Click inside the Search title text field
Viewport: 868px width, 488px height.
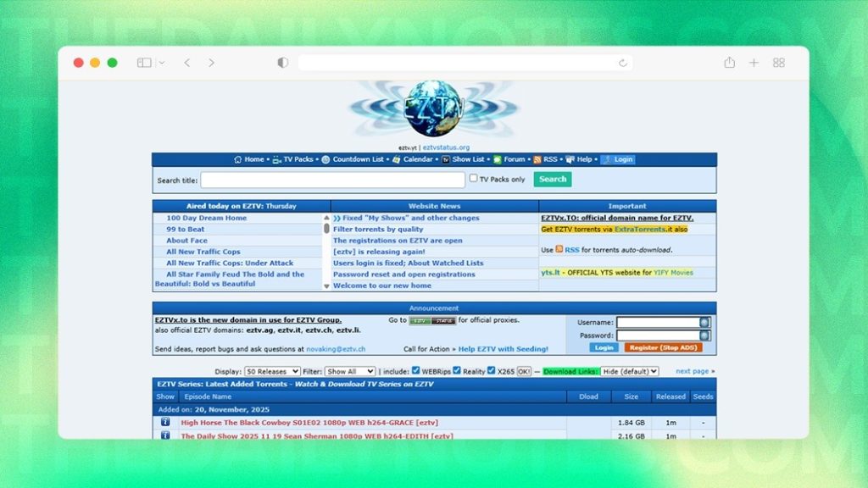pos(332,180)
